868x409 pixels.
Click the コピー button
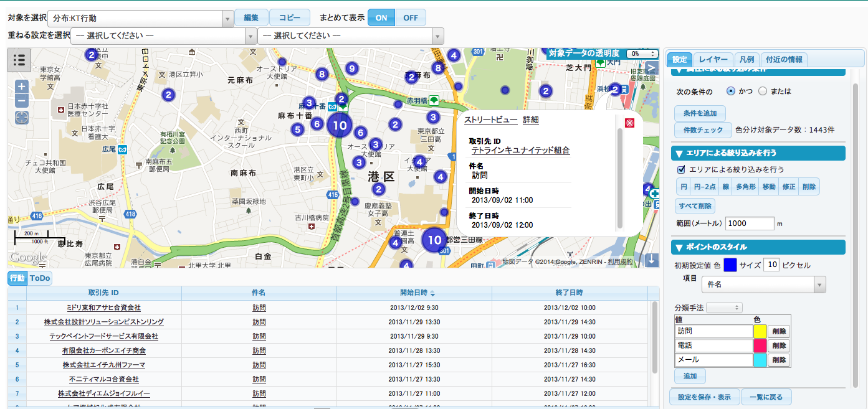[x=289, y=17]
